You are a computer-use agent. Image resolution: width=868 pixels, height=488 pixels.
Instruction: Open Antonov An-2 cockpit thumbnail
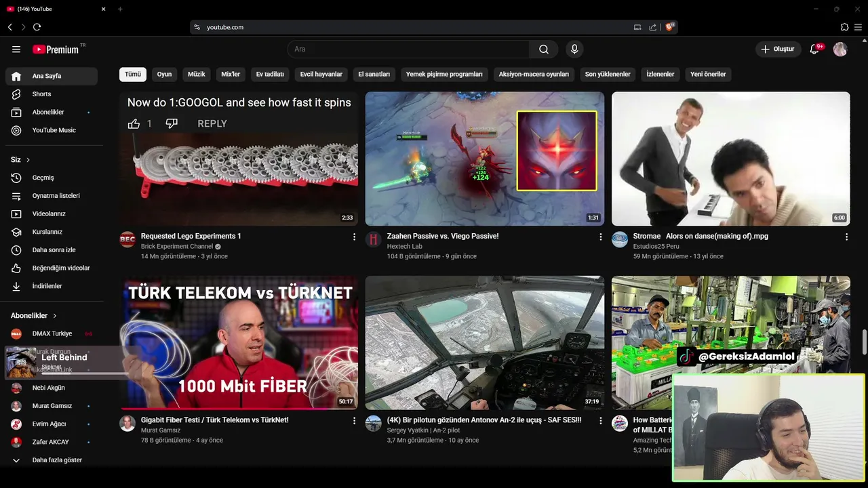coord(485,342)
